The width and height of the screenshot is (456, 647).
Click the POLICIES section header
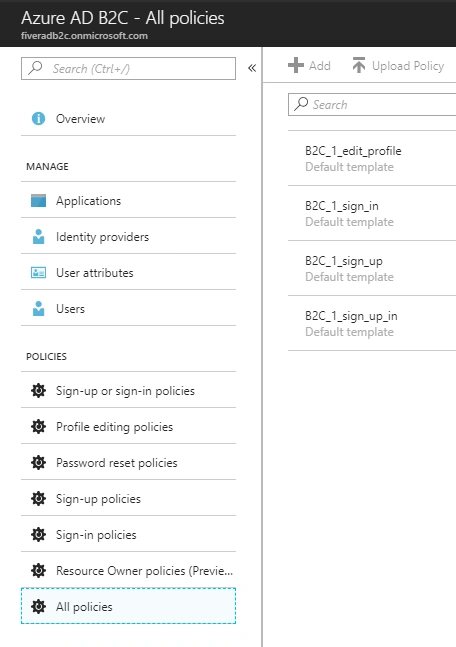(46, 356)
